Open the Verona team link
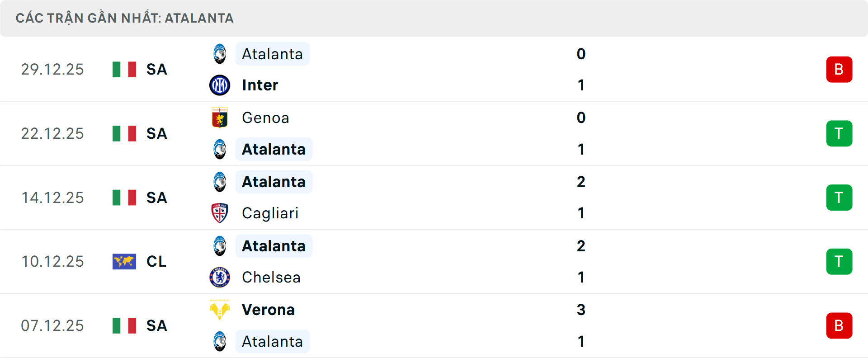This screenshot has width=868, height=358. tap(268, 310)
